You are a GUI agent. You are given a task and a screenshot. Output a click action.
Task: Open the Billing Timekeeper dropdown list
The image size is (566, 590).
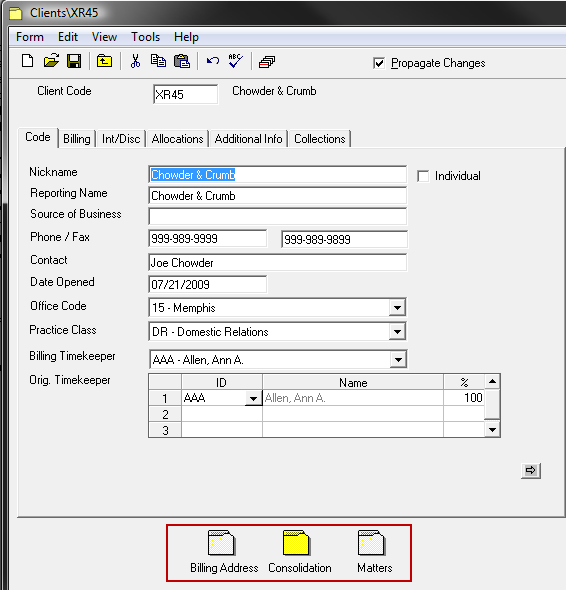[398, 360]
